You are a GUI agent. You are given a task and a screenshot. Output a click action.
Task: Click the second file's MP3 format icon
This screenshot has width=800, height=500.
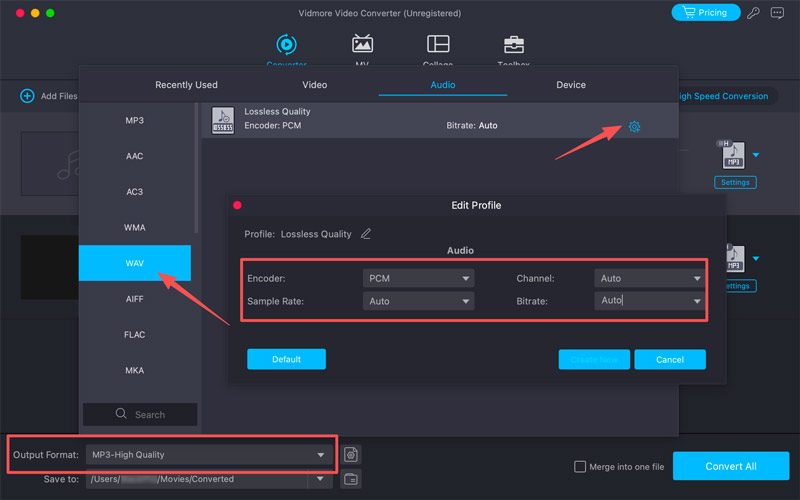click(734, 259)
